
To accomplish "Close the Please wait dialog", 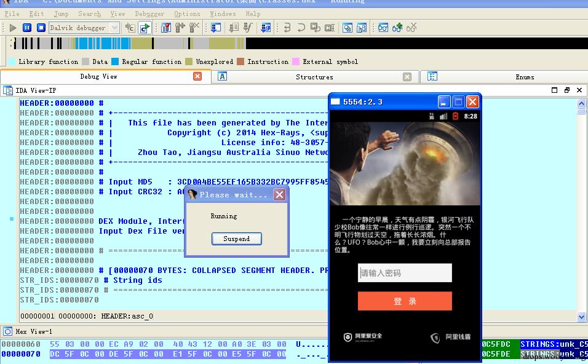I will [279, 194].
